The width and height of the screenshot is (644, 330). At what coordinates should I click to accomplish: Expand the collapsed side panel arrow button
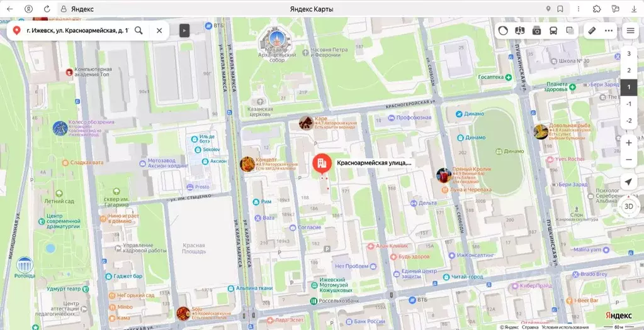[184, 30]
